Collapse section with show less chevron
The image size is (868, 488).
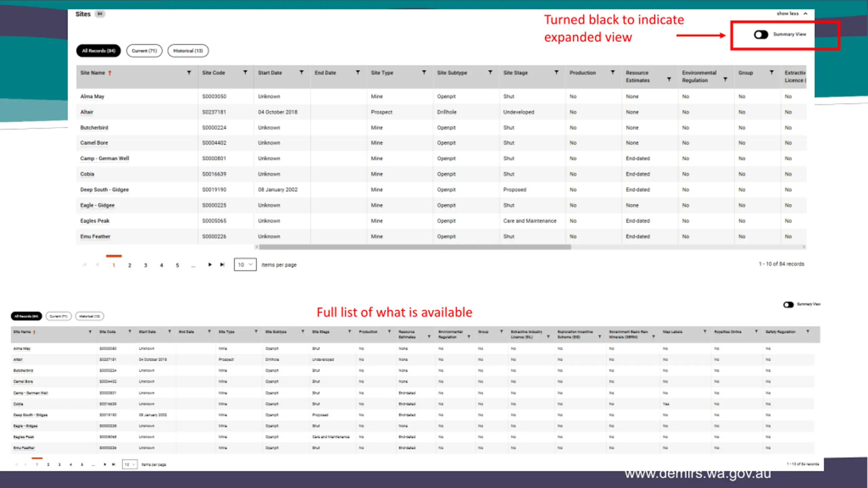click(806, 14)
